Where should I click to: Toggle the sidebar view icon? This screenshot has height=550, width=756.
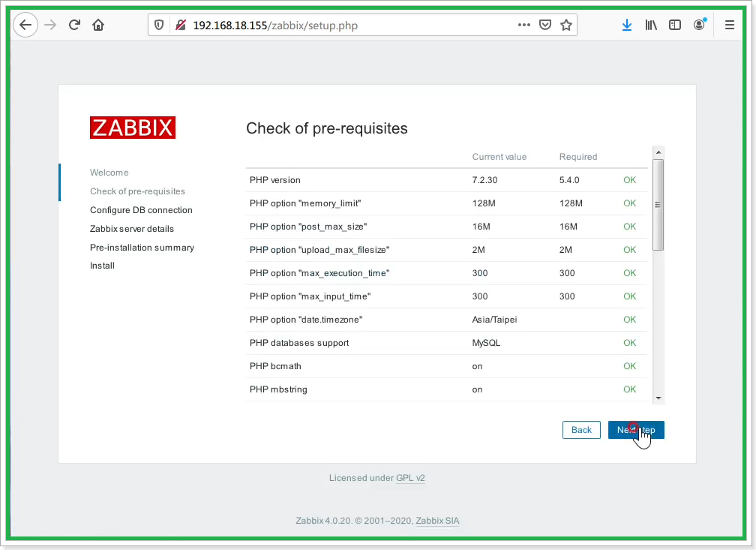click(675, 25)
